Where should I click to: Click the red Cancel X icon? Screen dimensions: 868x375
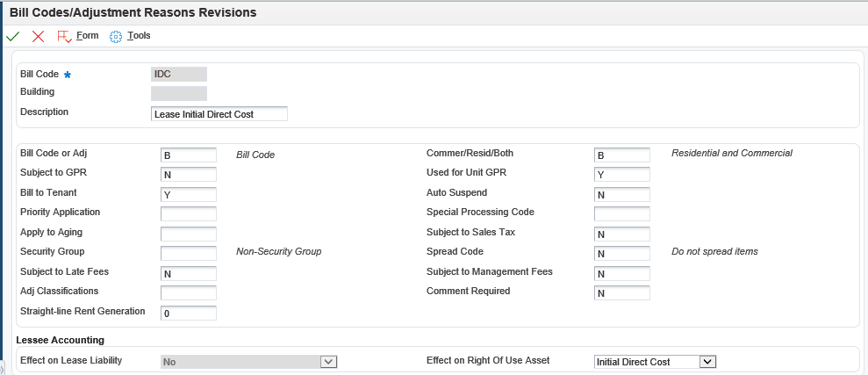pos(38,36)
